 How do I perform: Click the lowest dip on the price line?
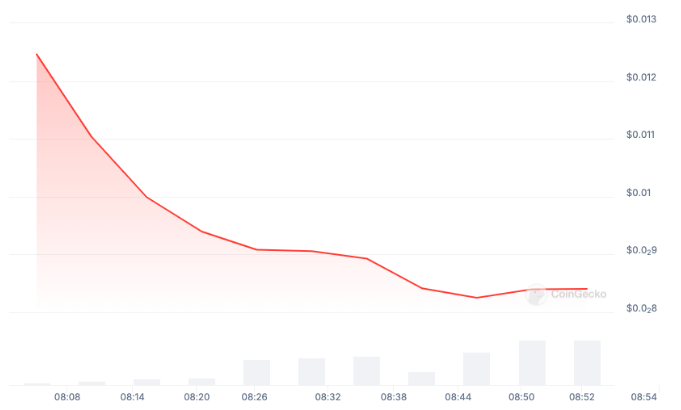point(476,297)
